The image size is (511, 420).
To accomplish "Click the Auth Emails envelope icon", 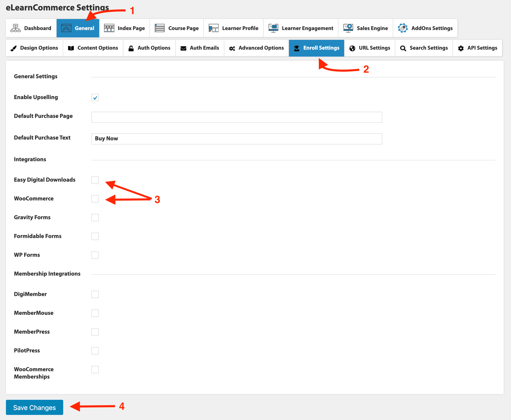I will (183, 48).
